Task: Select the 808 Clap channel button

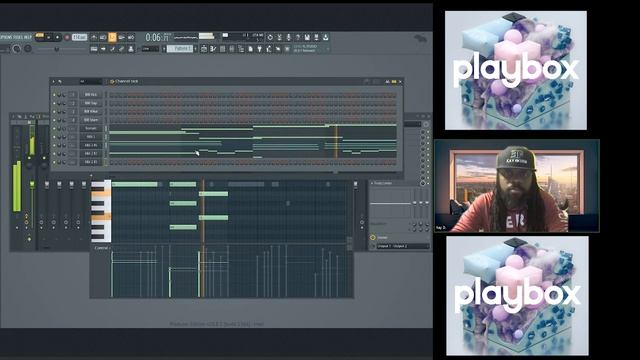Action: (91, 103)
